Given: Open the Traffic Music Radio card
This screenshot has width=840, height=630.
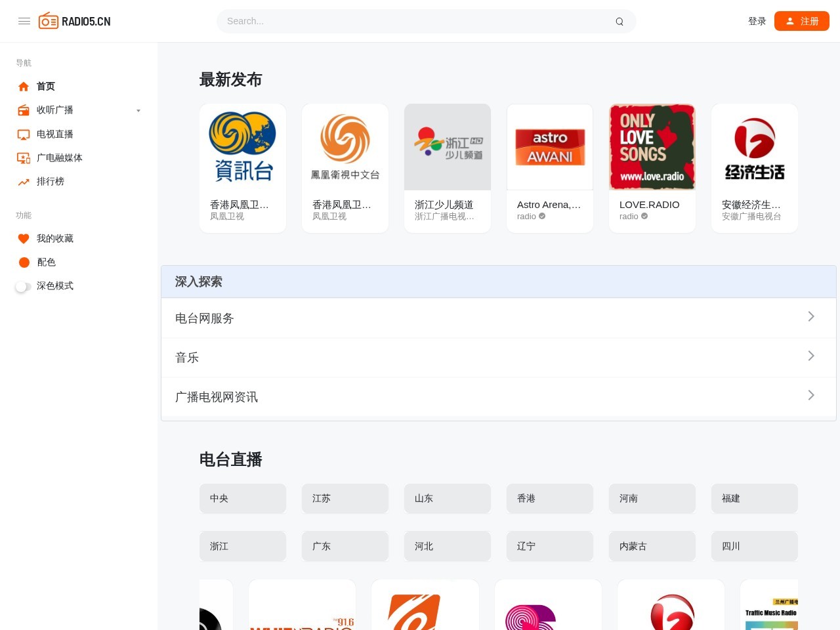Looking at the screenshot, I should click(x=769, y=605).
